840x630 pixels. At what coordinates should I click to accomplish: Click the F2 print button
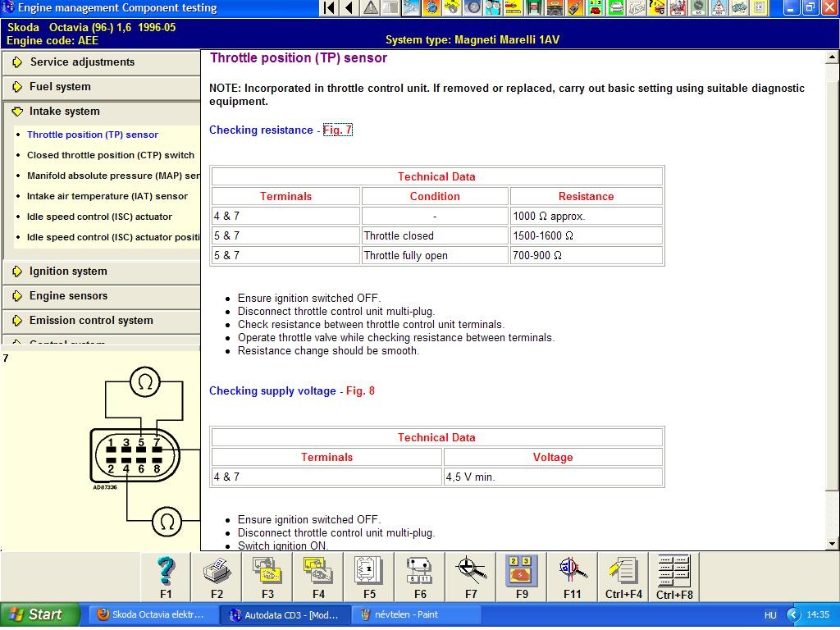tap(217, 577)
